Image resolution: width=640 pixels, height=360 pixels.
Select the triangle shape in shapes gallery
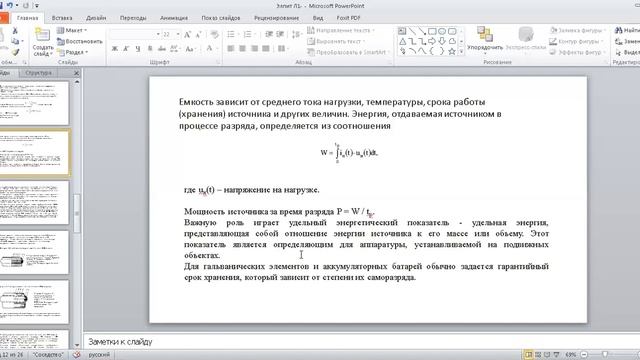pyautogui.click(x=402, y=41)
